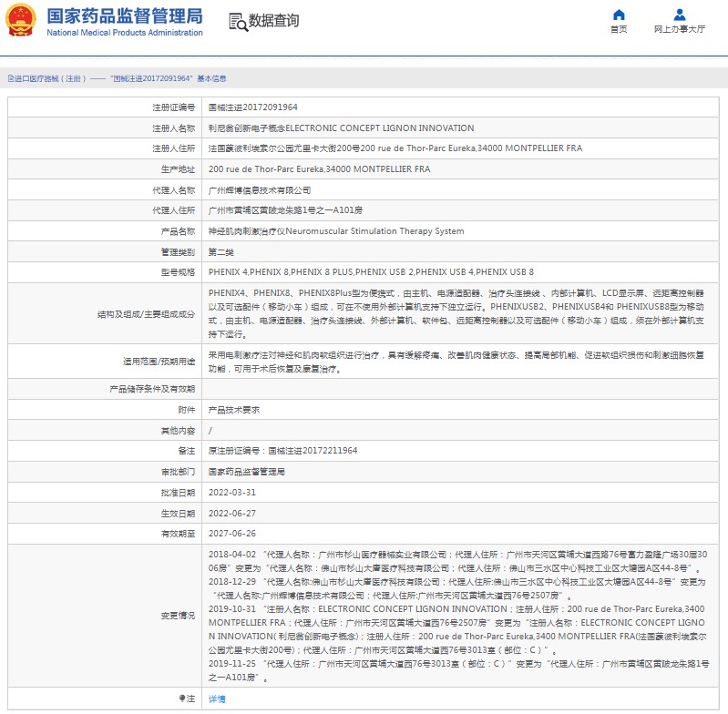Click the registration number 国械注进20172091964 value
This screenshot has height=714, width=728.
tap(253, 107)
